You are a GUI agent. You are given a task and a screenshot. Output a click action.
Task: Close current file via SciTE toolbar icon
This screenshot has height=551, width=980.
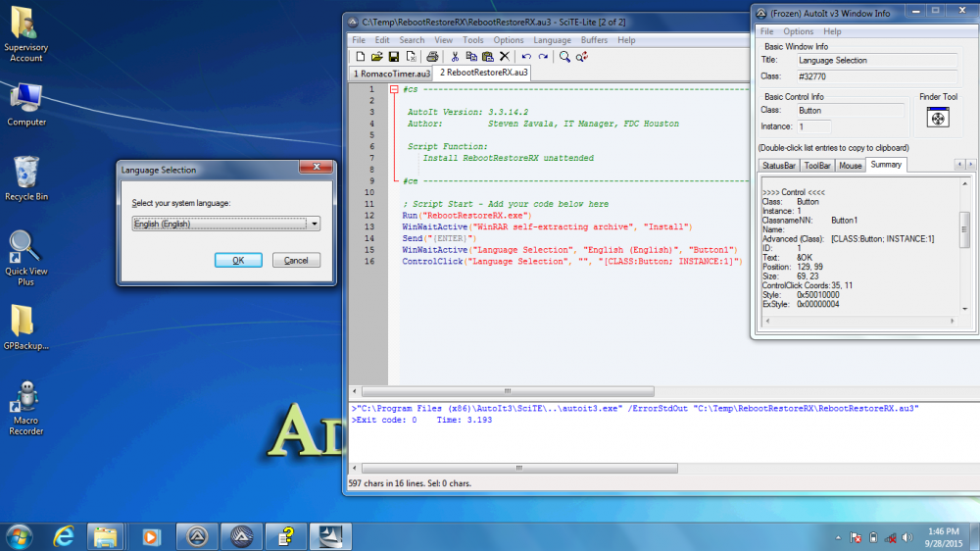pyautogui.click(x=411, y=57)
